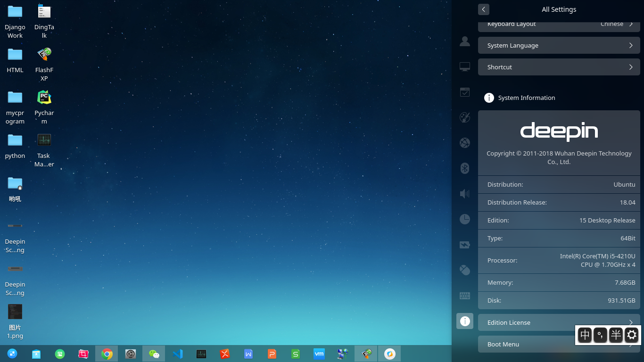Image resolution: width=644 pixels, height=362 pixels.
Task: Open WeChat in dock
Action: (x=154, y=354)
